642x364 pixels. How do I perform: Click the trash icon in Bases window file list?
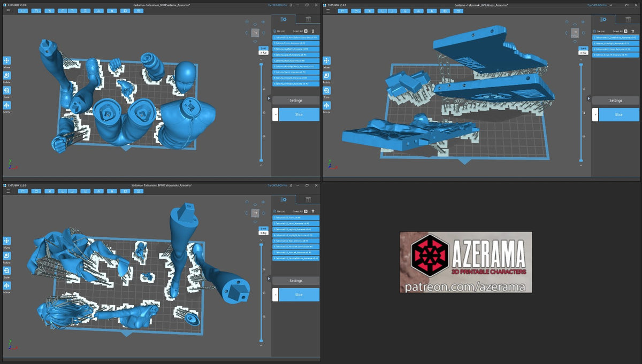[633, 31]
